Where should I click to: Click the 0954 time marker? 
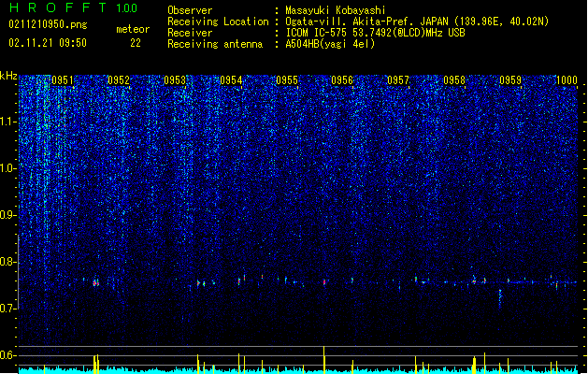231,80
